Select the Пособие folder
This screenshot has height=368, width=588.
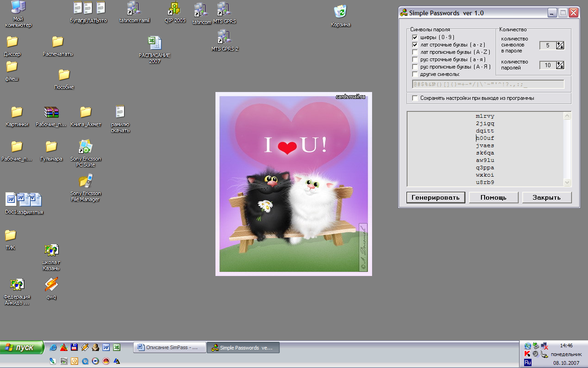tap(64, 79)
